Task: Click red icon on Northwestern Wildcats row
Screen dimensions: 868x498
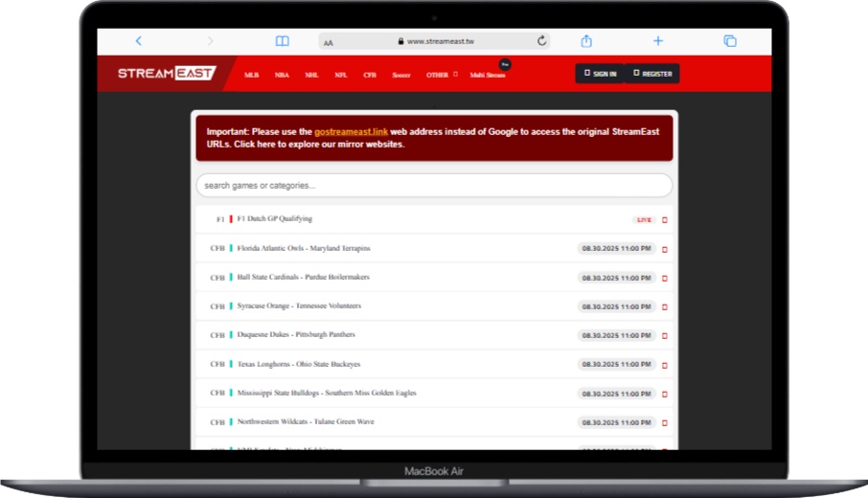Action: [x=665, y=423]
